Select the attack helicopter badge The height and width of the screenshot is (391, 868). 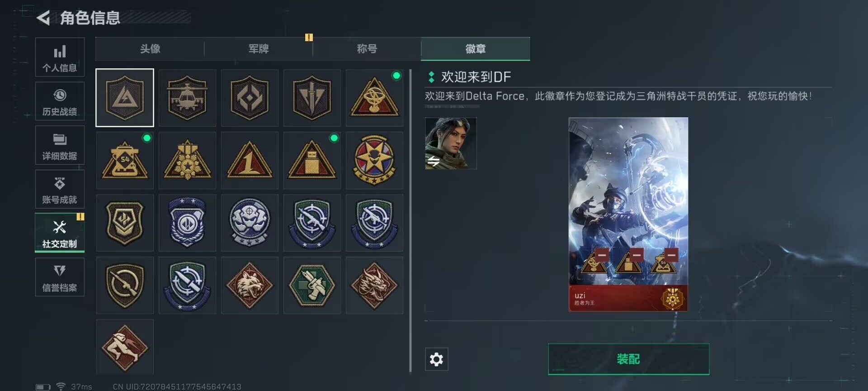(x=187, y=98)
